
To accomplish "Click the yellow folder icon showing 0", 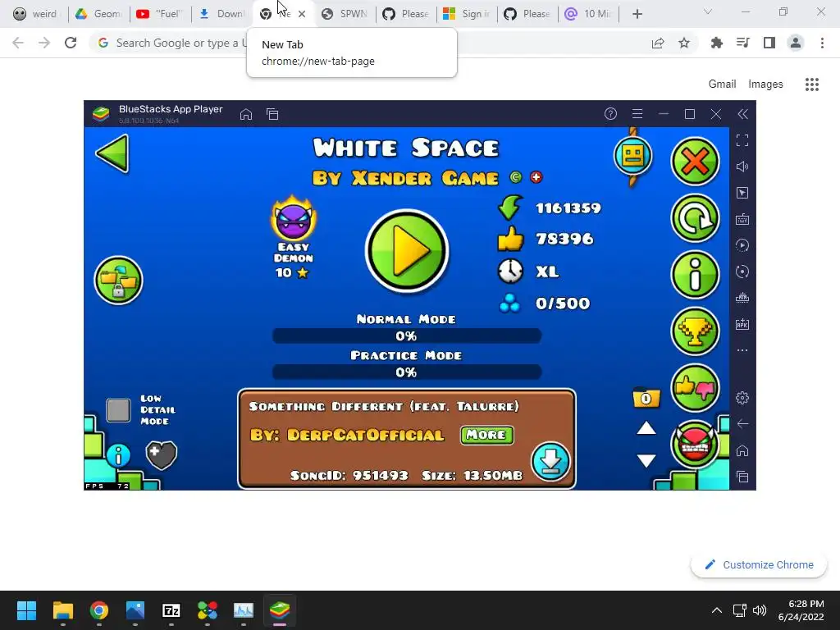I will (x=646, y=398).
